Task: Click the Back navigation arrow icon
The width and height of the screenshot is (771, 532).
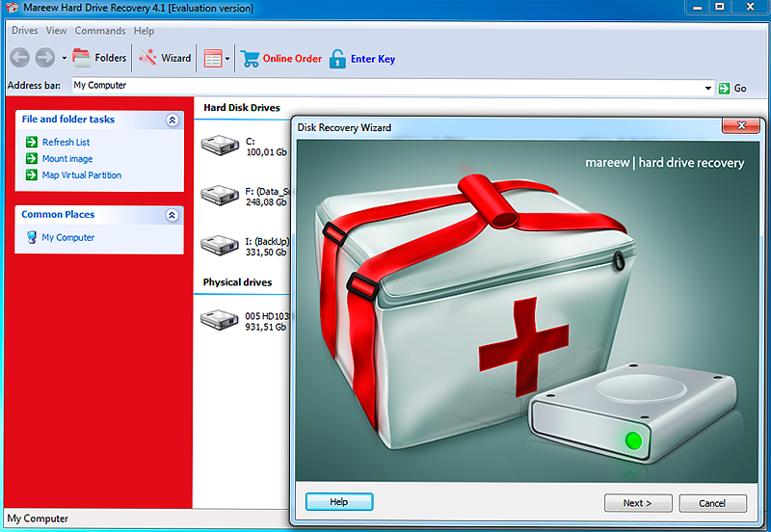Action: pos(19,58)
